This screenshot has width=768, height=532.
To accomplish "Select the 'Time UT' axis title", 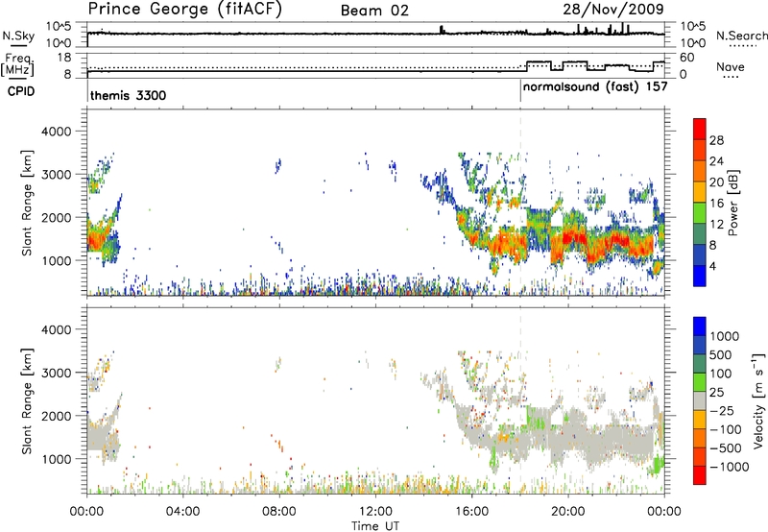I will 375,526.
